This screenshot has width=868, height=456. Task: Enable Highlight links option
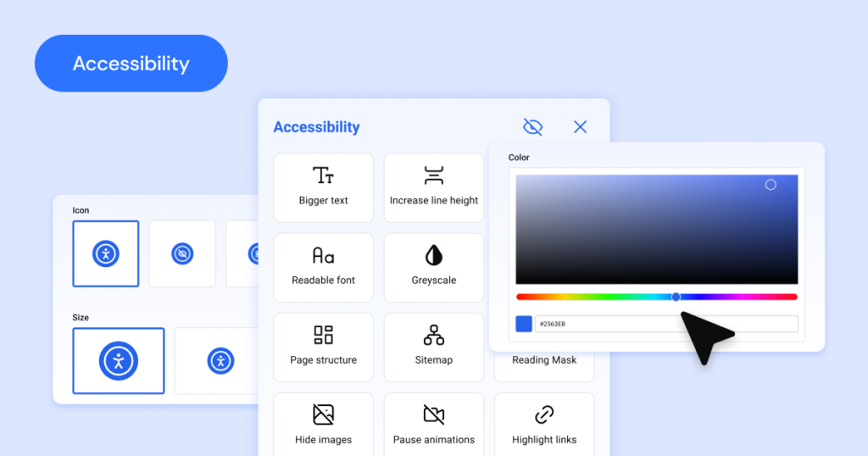point(544,426)
